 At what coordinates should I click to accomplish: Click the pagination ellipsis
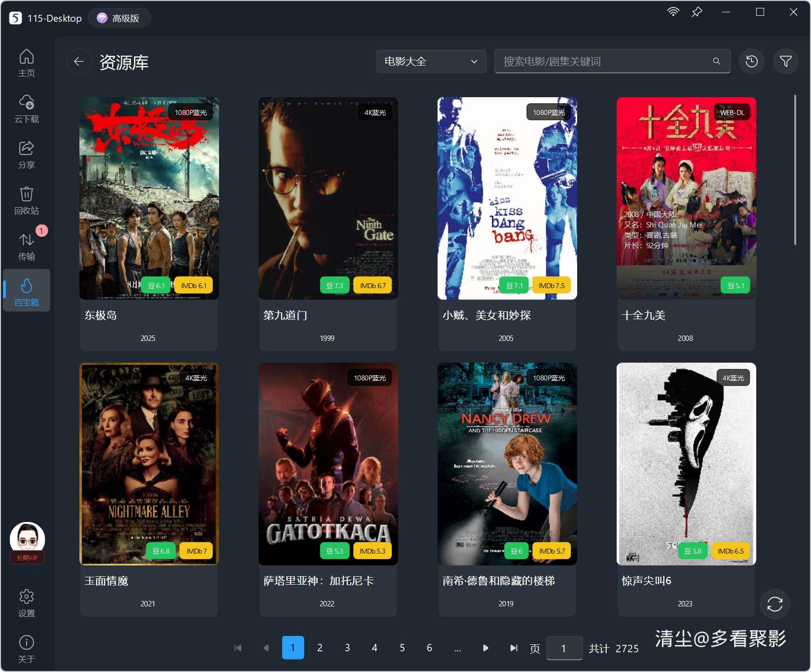pos(458,649)
